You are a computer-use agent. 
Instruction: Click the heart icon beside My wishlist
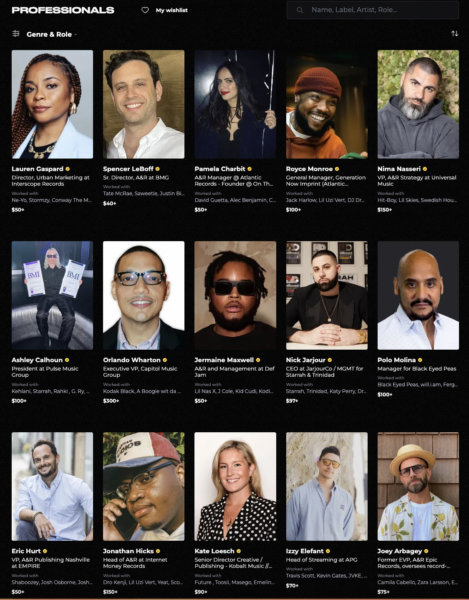(x=145, y=10)
